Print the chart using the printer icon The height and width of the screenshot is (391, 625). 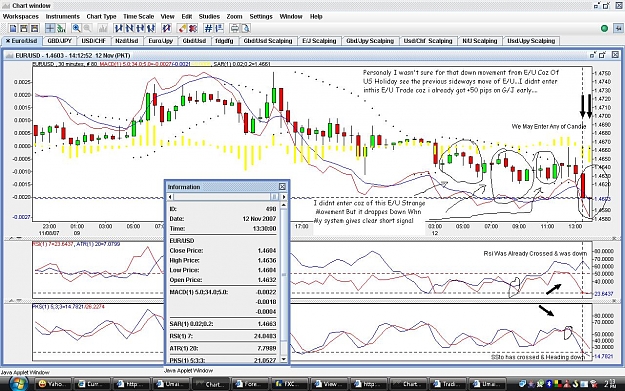tap(235, 28)
